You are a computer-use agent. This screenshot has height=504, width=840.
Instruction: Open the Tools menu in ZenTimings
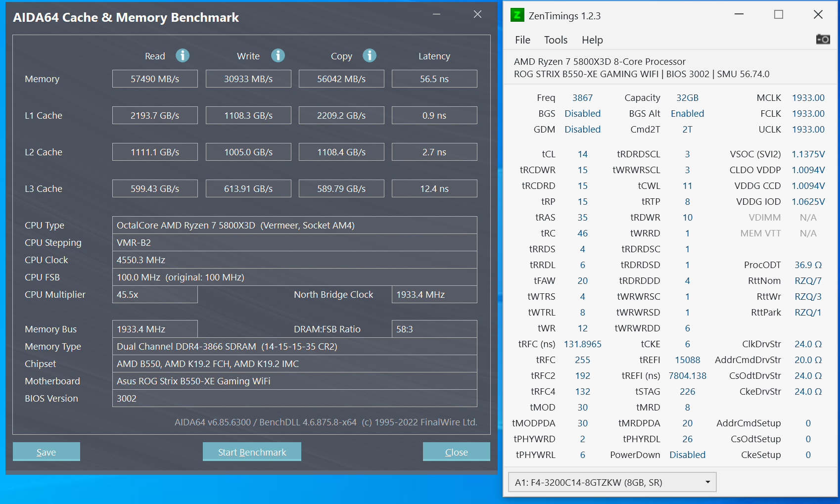pyautogui.click(x=556, y=40)
